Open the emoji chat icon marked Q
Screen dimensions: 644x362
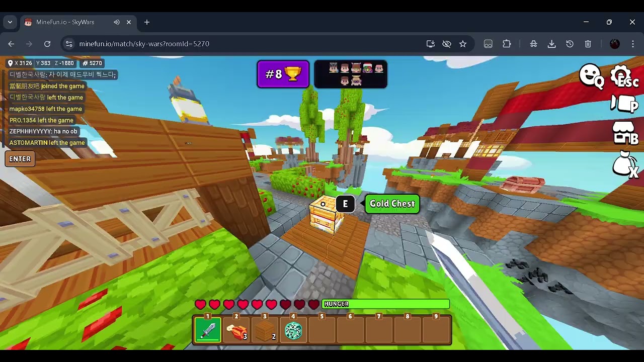591,76
